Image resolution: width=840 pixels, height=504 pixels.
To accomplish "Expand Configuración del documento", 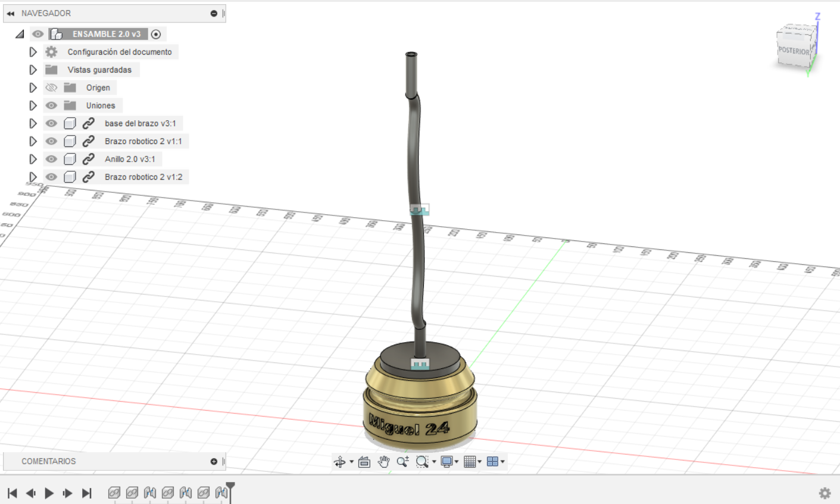I will tap(33, 52).
